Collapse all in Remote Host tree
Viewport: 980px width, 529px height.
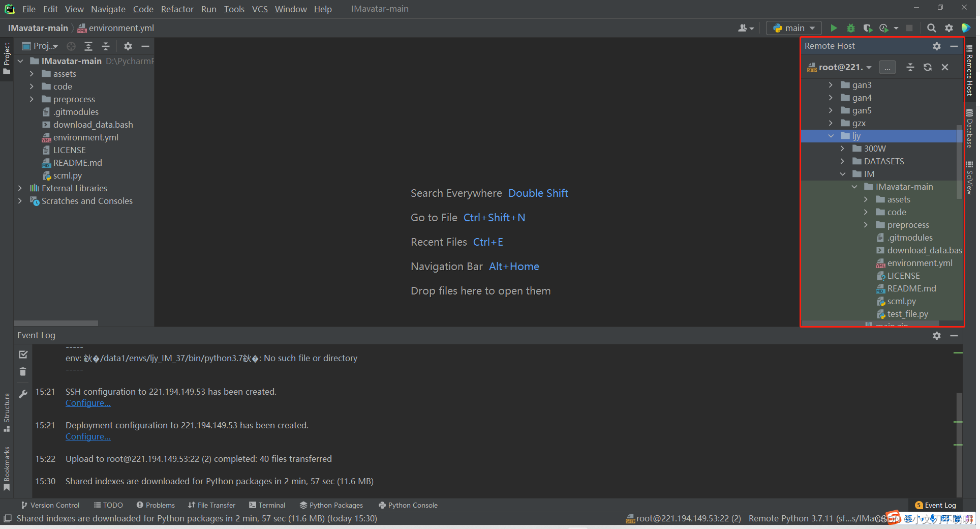coord(910,67)
